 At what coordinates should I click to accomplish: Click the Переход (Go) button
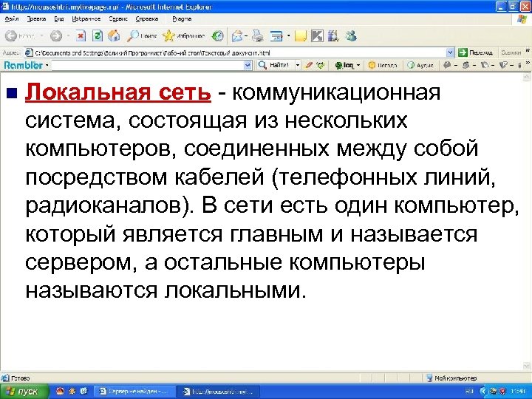click(475, 52)
